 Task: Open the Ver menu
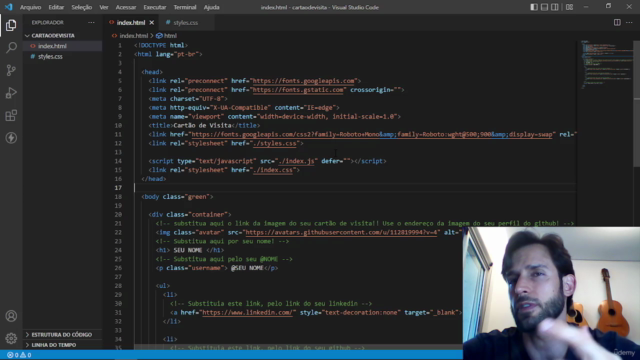click(104, 7)
